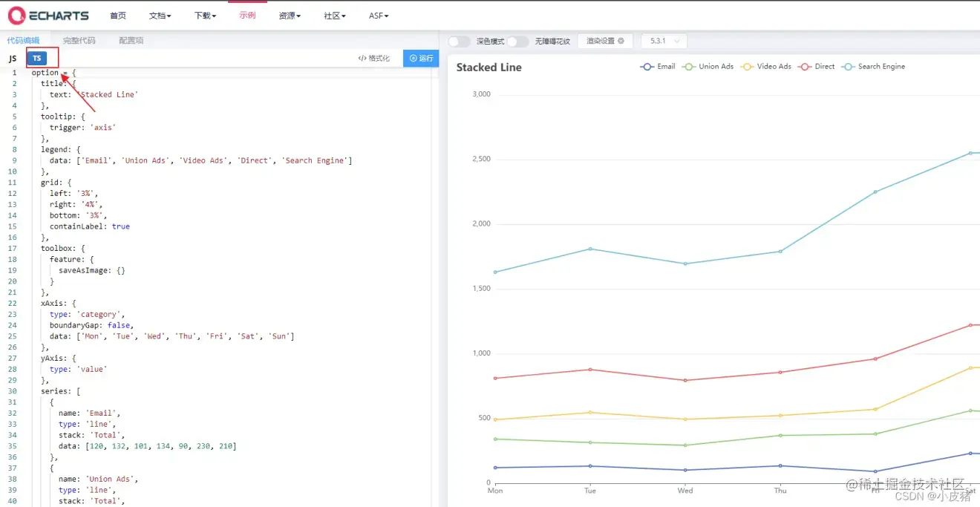Toggle the Direct legend item
The image size is (980, 507).
coord(817,66)
